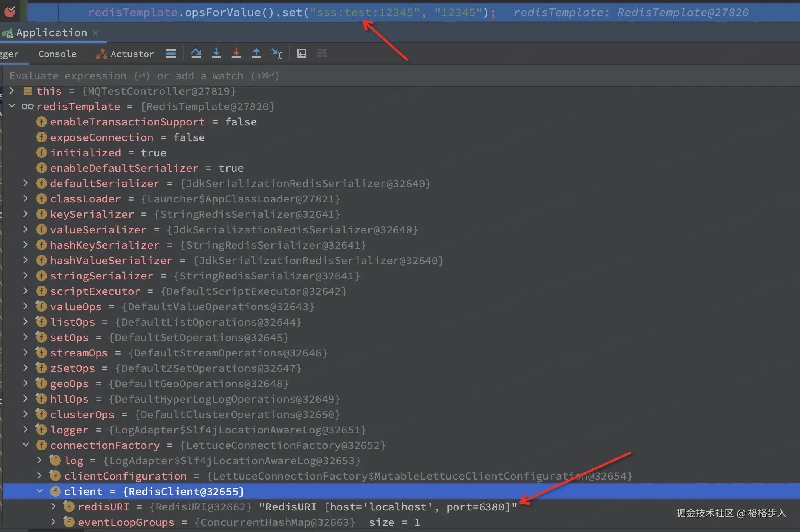Open Evaluate Expression calculator icon

302,54
